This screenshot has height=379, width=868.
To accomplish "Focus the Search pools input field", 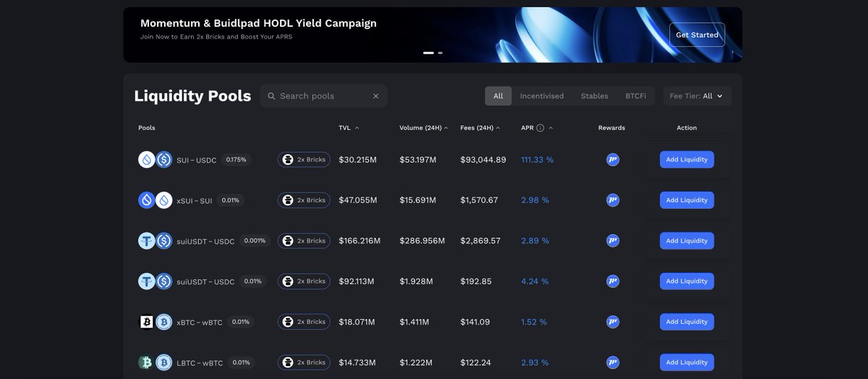I will point(323,96).
